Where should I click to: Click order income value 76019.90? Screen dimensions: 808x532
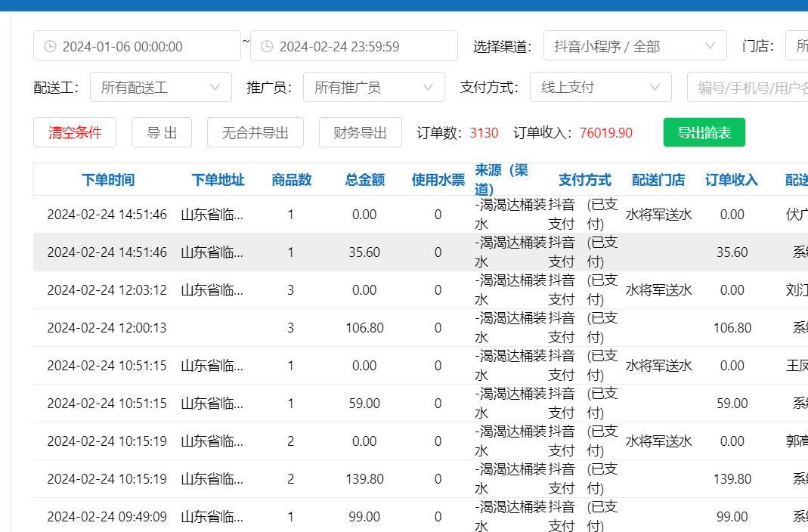pyautogui.click(x=606, y=133)
